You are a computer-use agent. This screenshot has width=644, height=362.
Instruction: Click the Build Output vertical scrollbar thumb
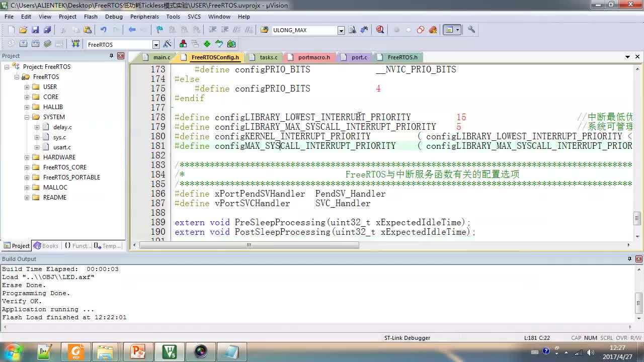click(637, 303)
